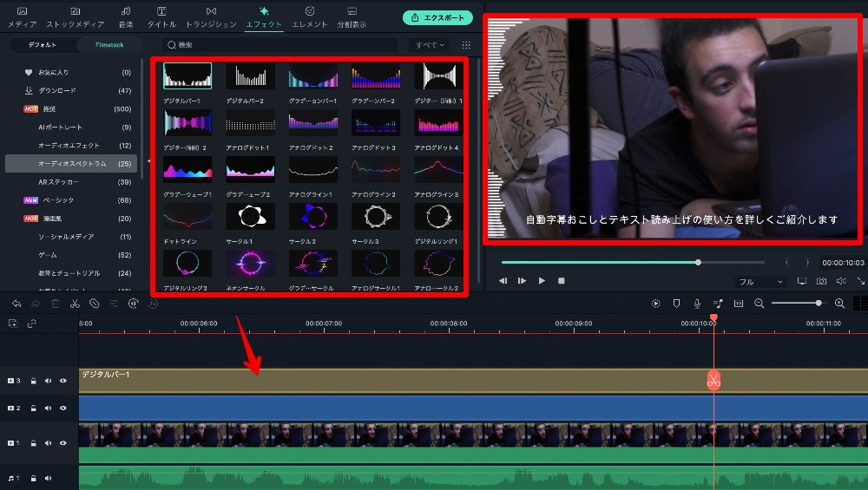868x490 pixels.
Task: Lock video track 2
Action: click(33, 408)
